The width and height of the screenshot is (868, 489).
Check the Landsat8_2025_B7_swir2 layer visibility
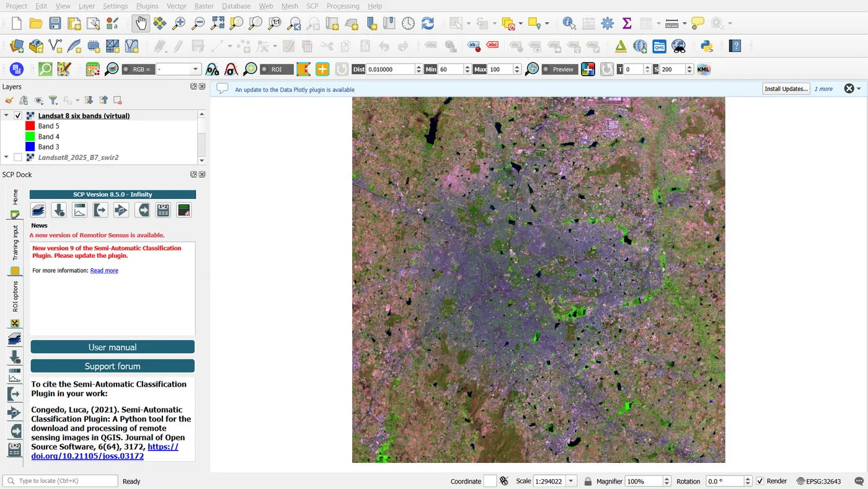pos(18,157)
